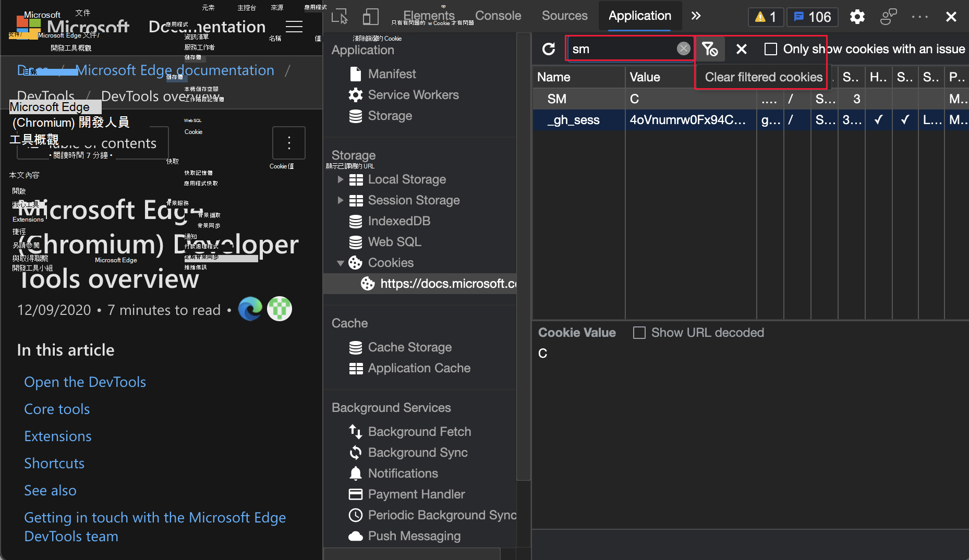Screen dimensions: 969x560
Task: Jump to the 'Shortcuts' section link
Action: pyautogui.click(x=54, y=464)
